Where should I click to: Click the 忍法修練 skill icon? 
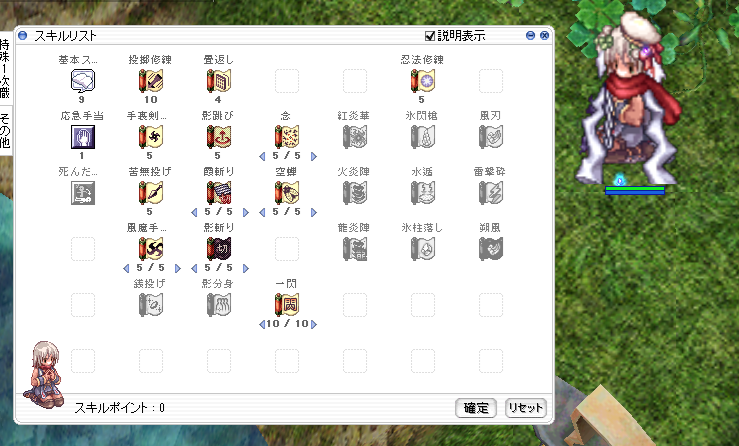pos(422,81)
